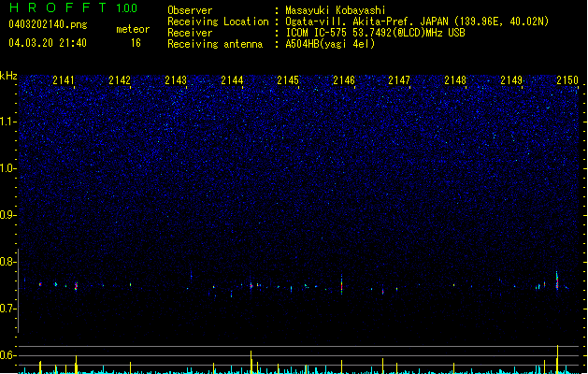Click the 'meteor' label
588x374 pixels.
point(133,29)
